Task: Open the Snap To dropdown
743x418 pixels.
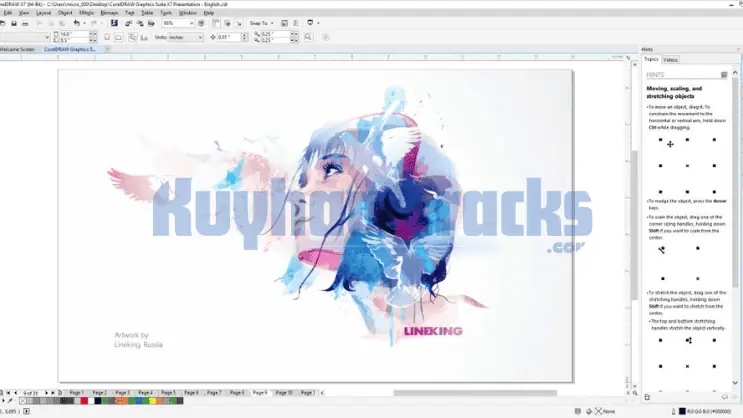Action: click(x=259, y=22)
